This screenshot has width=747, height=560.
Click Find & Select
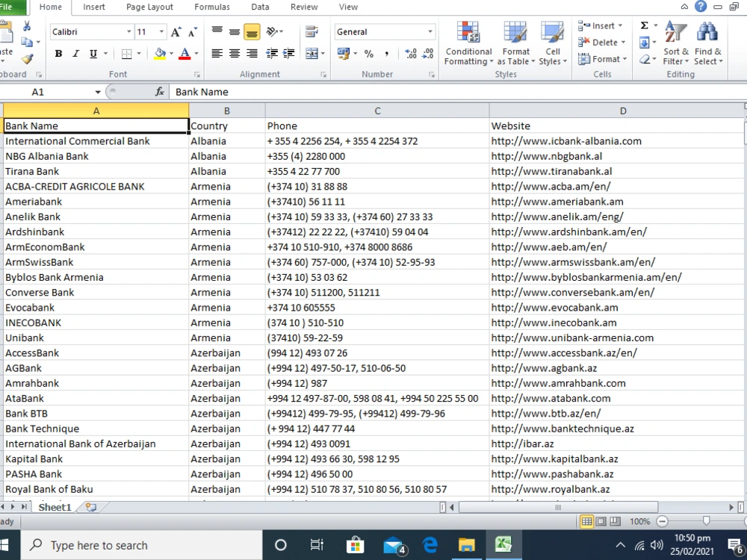point(707,43)
